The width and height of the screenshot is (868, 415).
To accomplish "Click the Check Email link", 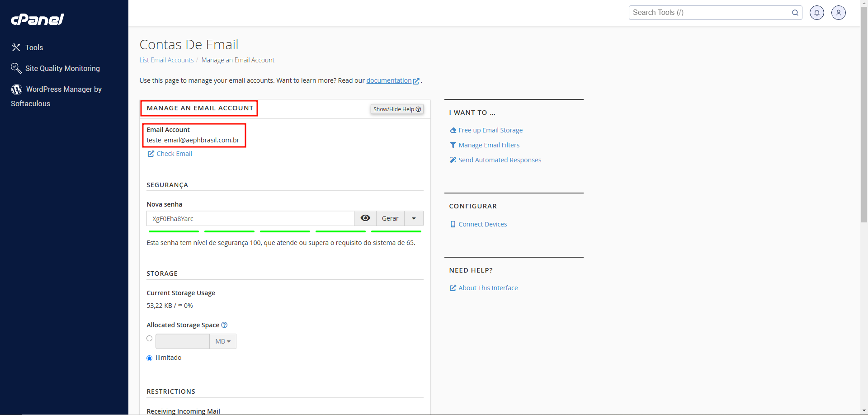I will click(x=174, y=154).
